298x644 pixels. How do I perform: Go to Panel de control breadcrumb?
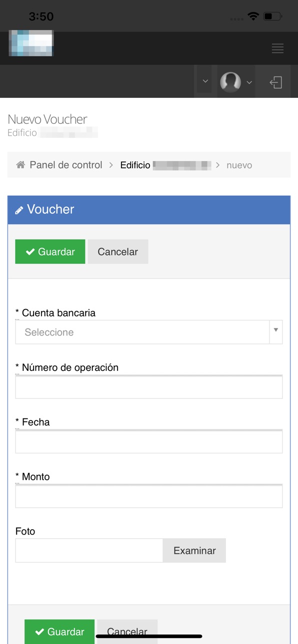point(66,165)
